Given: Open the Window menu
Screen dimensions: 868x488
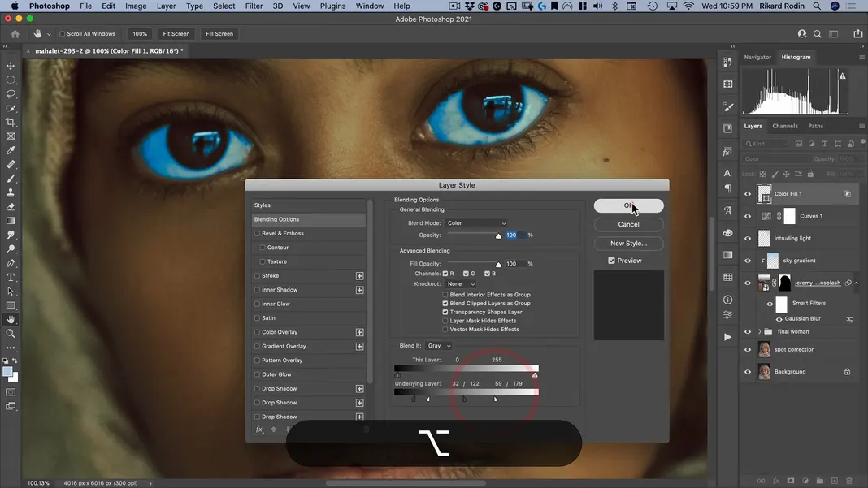Looking at the screenshot, I should pyautogui.click(x=369, y=6).
